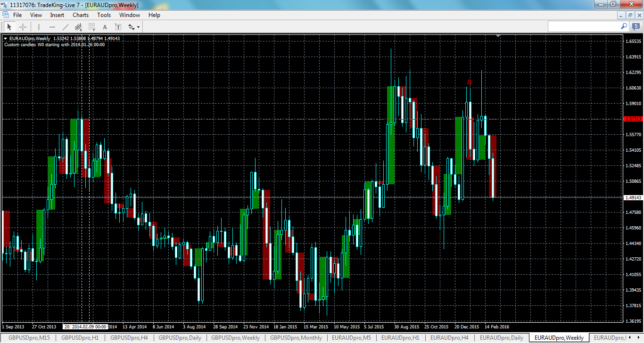This screenshot has height=343, width=644.
Task: Close the inner chart window
Action: pos(639,15)
